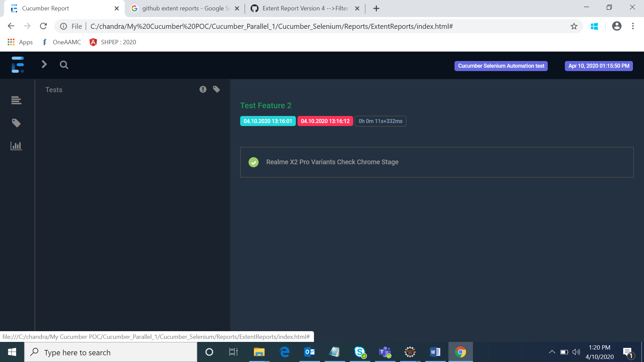The height and width of the screenshot is (362, 644).
Task: Open the Categories view from the sidebar
Action: (x=16, y=123)
